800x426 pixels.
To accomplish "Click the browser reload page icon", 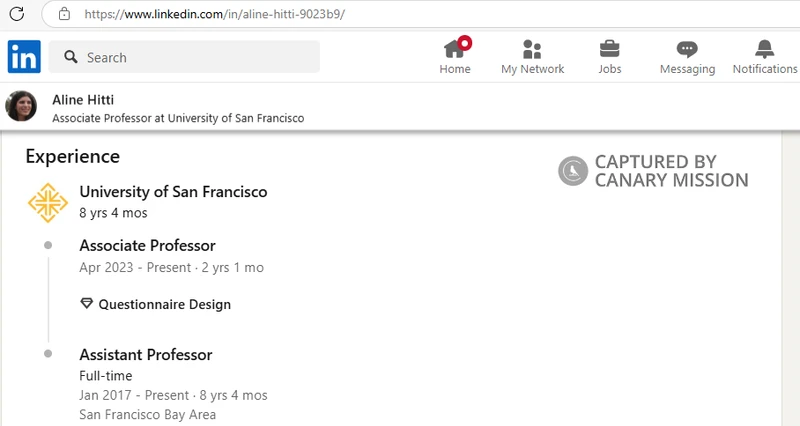I will [x=16, y=14].
